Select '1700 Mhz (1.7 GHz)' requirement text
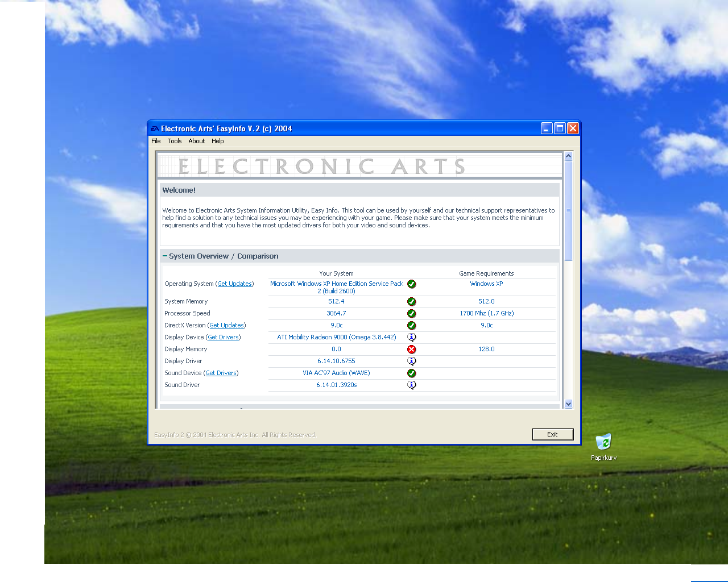728x582 pixels. [487, 313]
